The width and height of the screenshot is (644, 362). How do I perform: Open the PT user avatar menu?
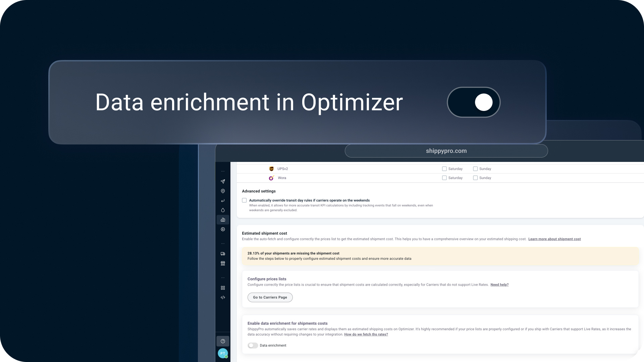(223, 353)
